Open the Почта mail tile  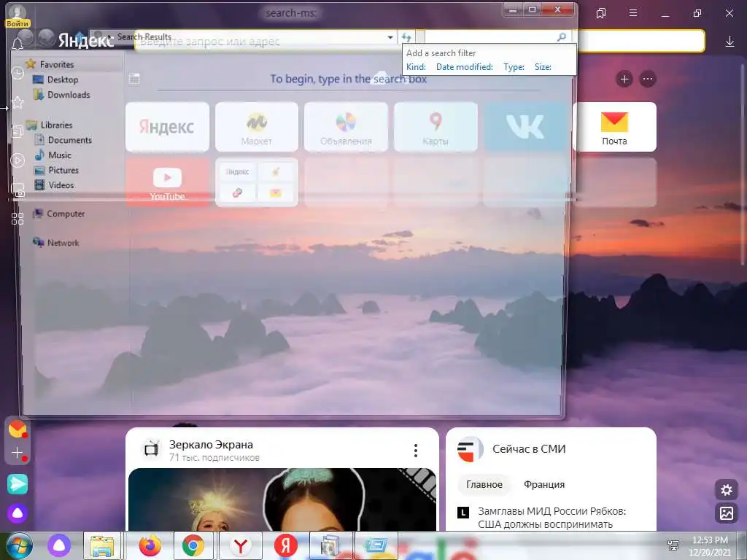614,127
